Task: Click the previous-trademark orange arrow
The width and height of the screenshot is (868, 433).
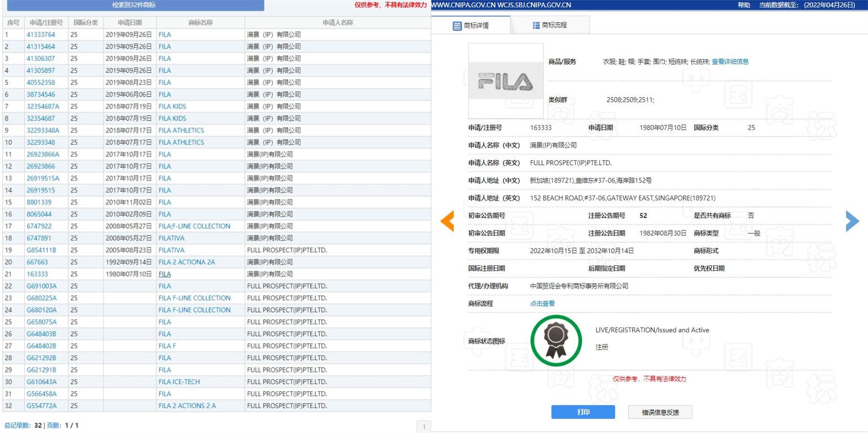Action: (447, 221)
